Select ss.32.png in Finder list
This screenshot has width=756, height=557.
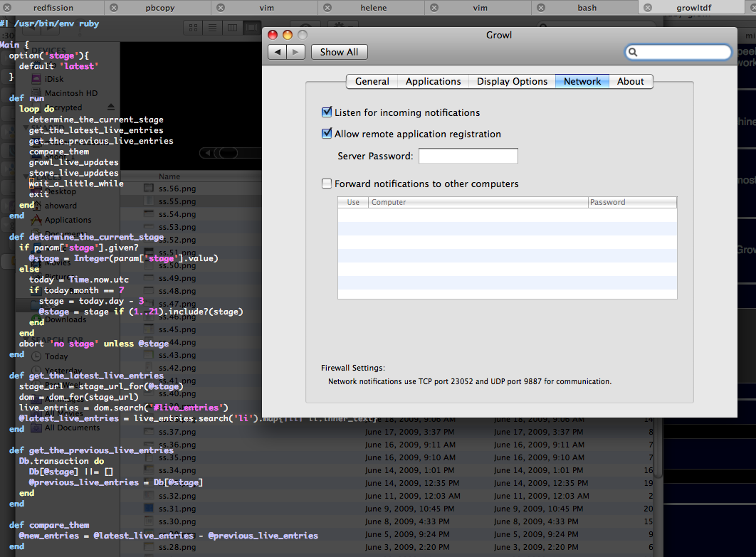click(x=177, y=496)
